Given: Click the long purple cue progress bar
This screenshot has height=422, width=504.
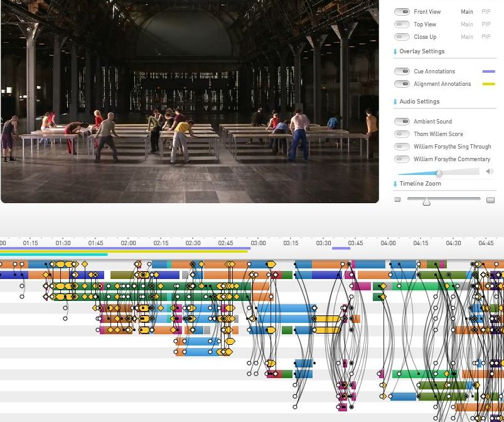Looking at the screenshot, I should [x=125, y=248].
